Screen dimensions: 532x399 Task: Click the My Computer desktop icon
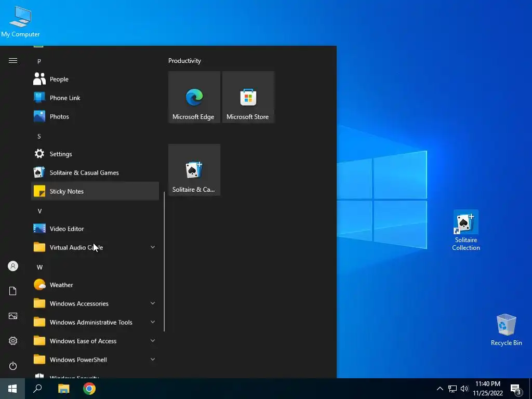point(20,22)
